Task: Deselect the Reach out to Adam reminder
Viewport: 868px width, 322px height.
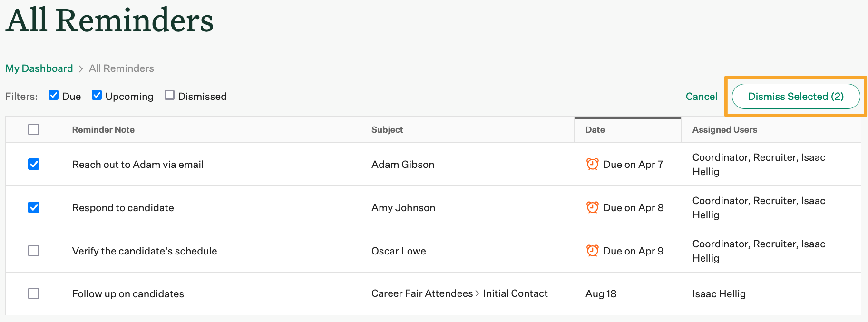Action: [x=34, y=164]
